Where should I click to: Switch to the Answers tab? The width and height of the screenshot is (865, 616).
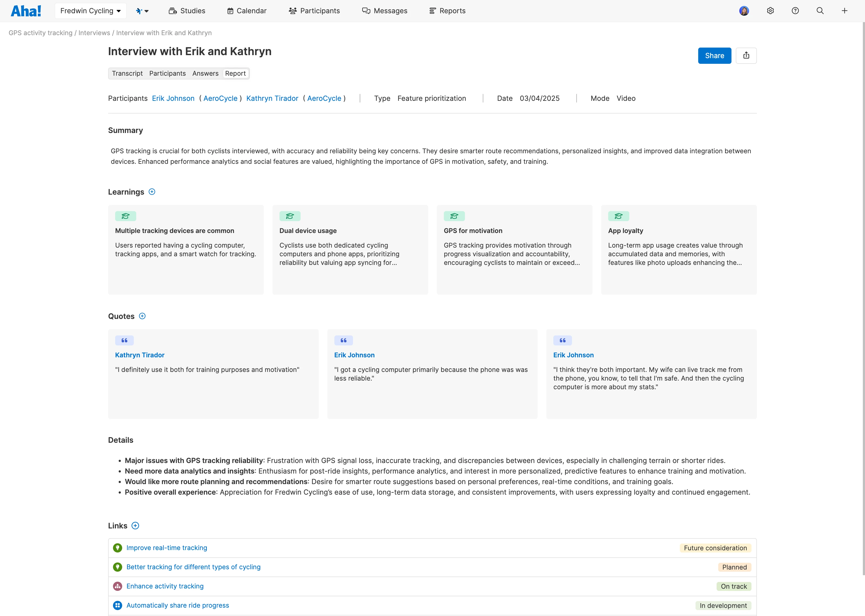205,73
